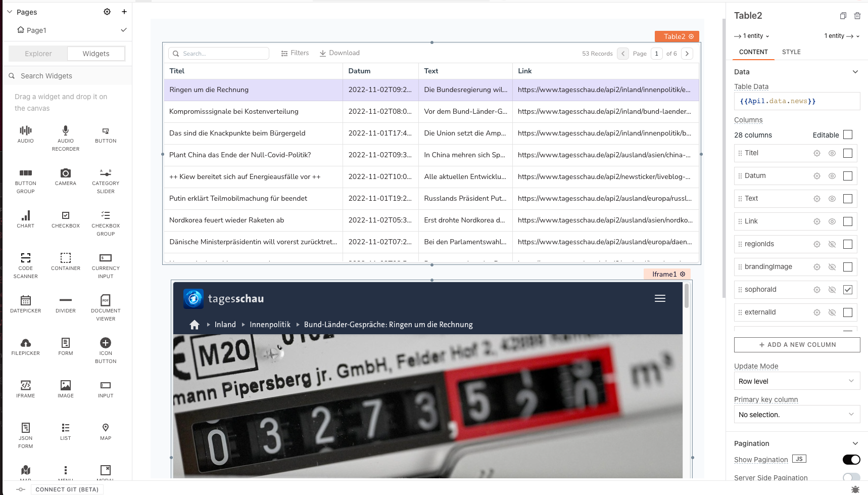The image size is (868, 495).
Task: Copy the Table2 widget
Action: click(x=843, y=16)
